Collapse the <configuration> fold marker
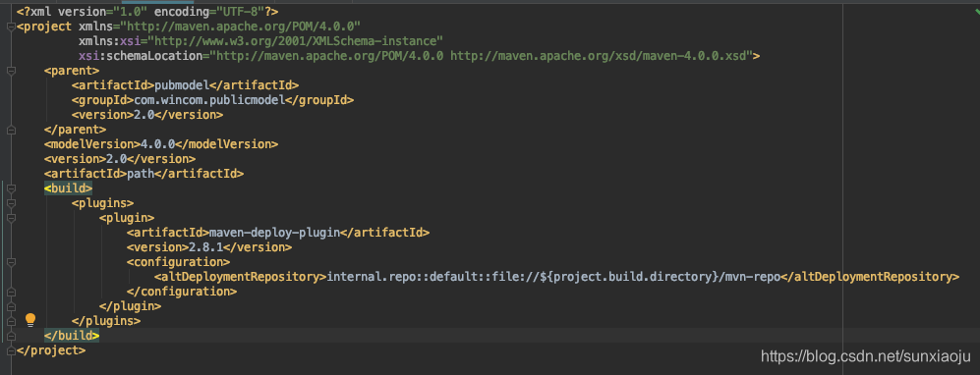 pyautogui.click(x=11, y=262)
